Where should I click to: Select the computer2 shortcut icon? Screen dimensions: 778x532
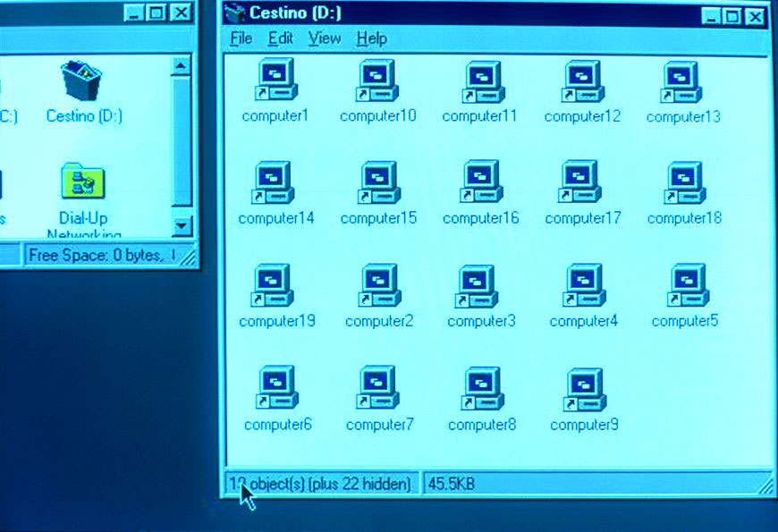pyautogui.click(x=379, y=285)
